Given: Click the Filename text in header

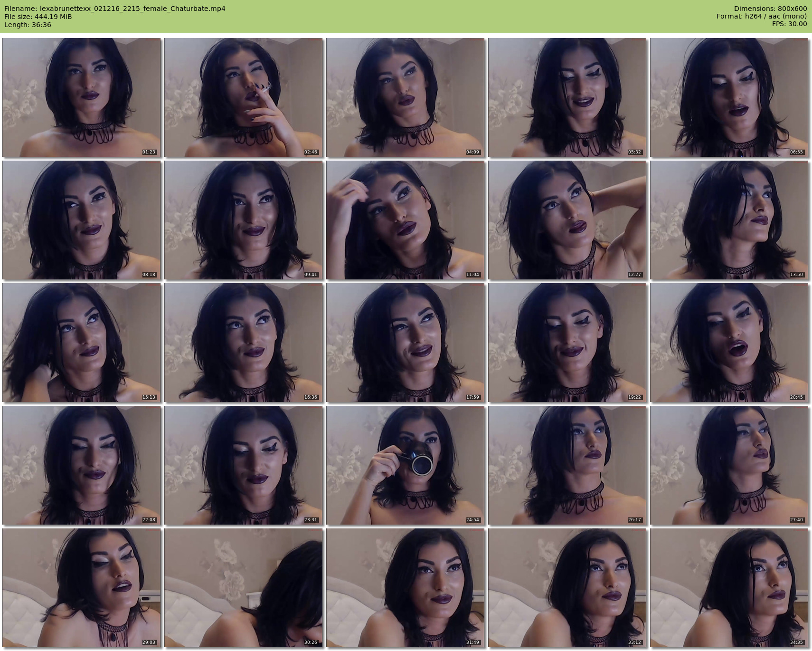Looking at the screenshot, I should coord(115,9).
